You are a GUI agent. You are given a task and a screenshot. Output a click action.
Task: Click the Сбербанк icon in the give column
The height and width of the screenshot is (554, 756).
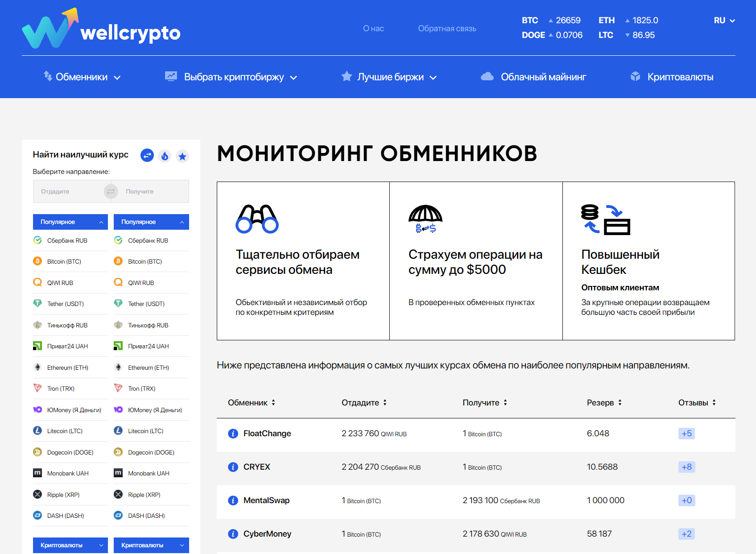click(37, 240)
